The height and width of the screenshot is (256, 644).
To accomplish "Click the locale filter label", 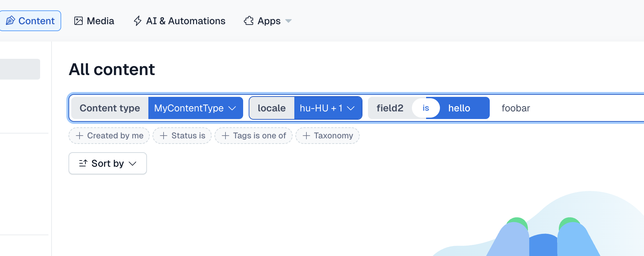I will (x=272, y=108).
